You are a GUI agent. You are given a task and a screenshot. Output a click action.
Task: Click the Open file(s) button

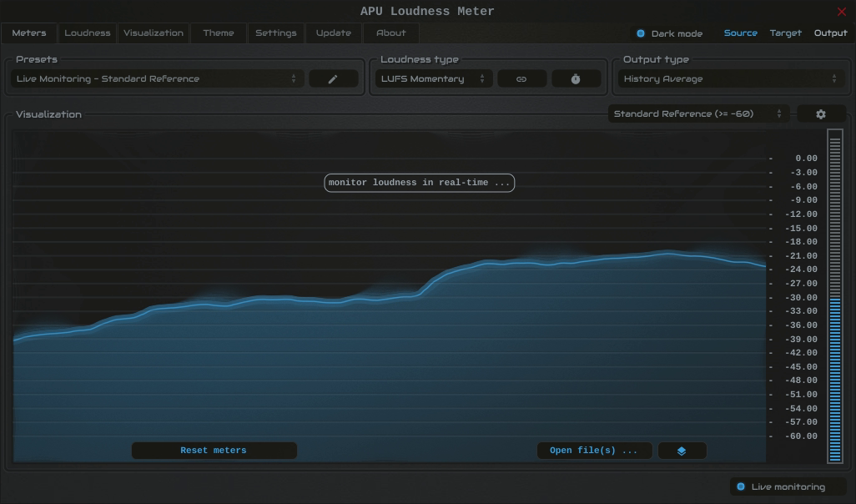point(594,451)
